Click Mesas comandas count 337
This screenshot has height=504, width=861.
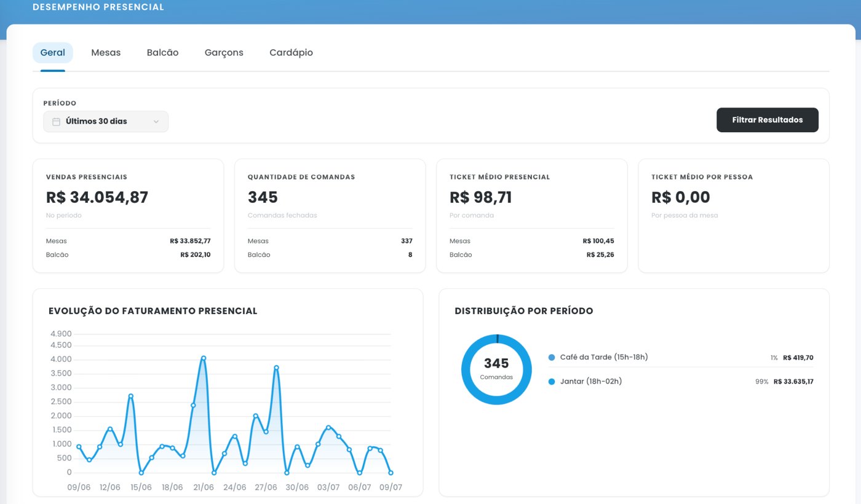[407, 241]
